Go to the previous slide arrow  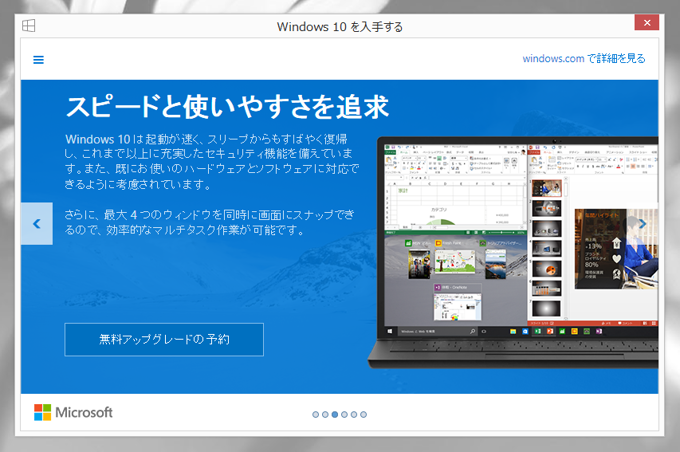pyautogui.click(x=37, y=224)
